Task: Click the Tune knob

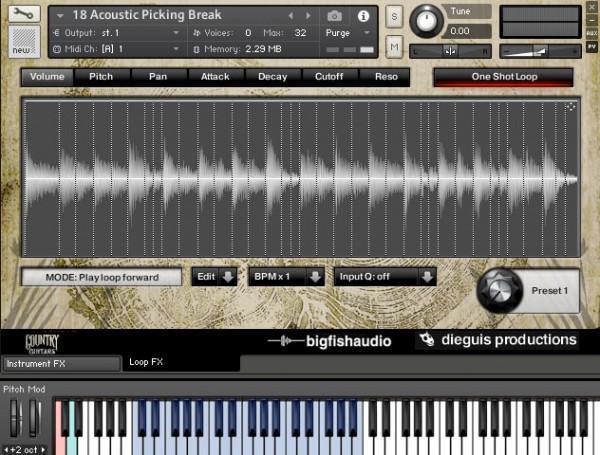Action: click(x=427, y=18)
